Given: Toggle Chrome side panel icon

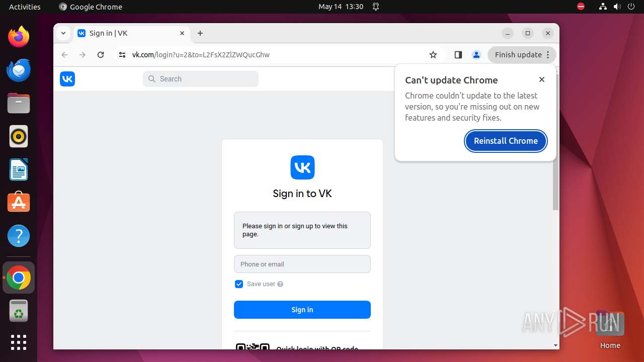Looking at the screenshot, I should pyautogui.click(x=458, y=55).
